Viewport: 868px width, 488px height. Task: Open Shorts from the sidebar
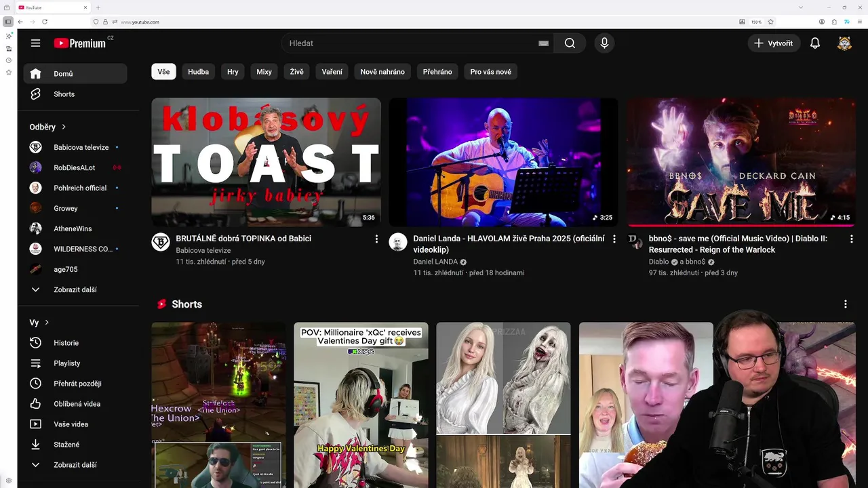[x=75, y=94]
